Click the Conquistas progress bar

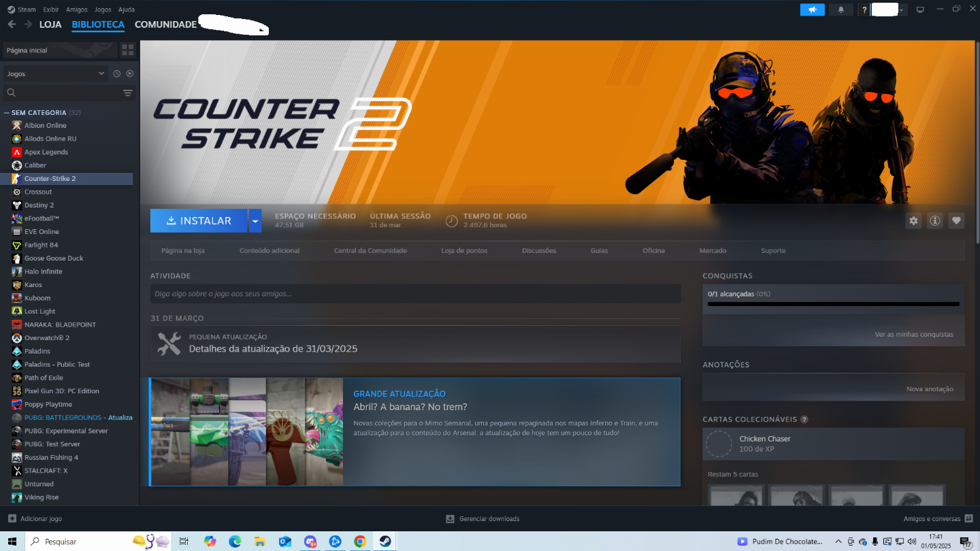834,304
